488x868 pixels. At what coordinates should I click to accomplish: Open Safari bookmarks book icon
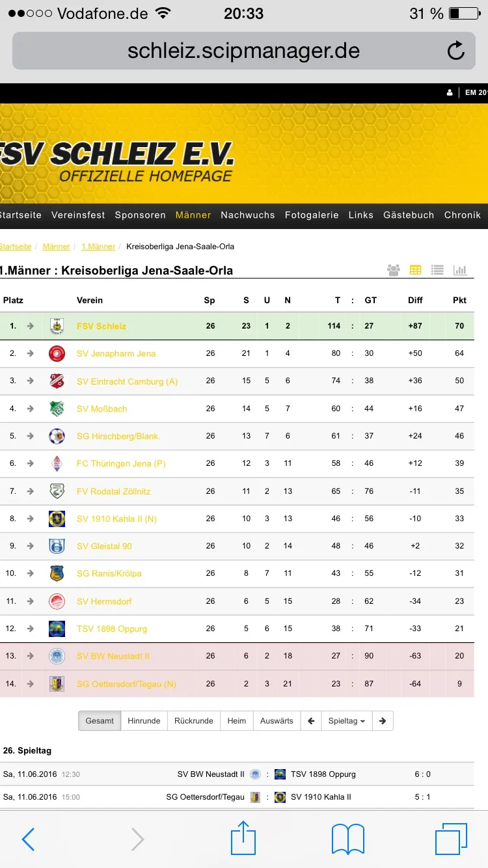(x=348, y=839)
